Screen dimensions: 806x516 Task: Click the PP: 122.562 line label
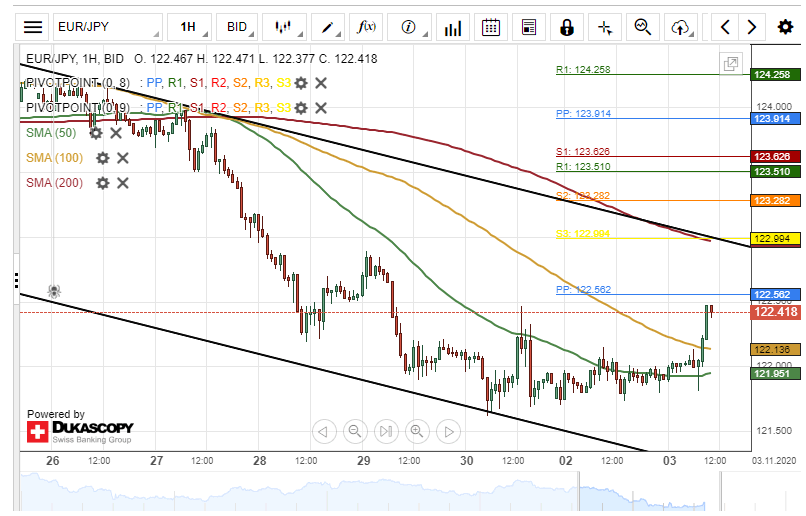583,289
